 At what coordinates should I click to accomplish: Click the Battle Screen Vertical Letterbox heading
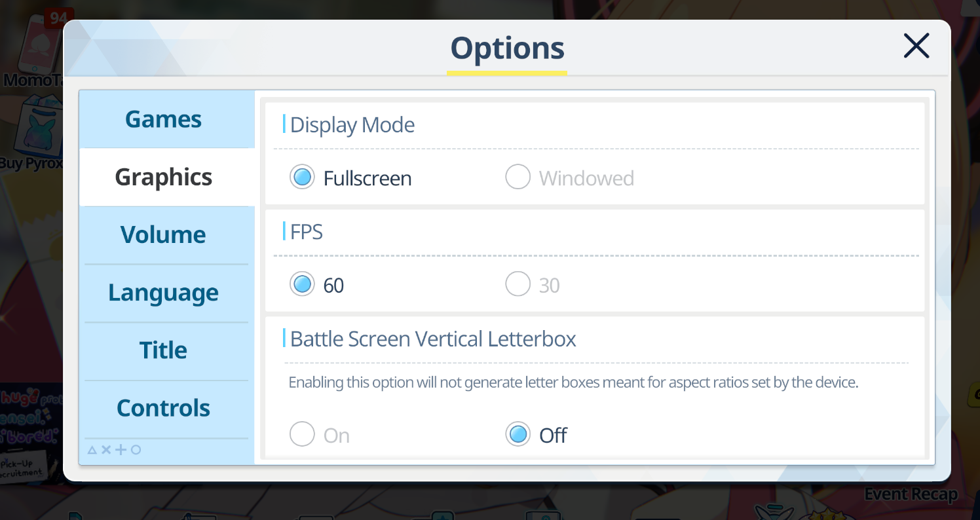(x=433, y=339)
